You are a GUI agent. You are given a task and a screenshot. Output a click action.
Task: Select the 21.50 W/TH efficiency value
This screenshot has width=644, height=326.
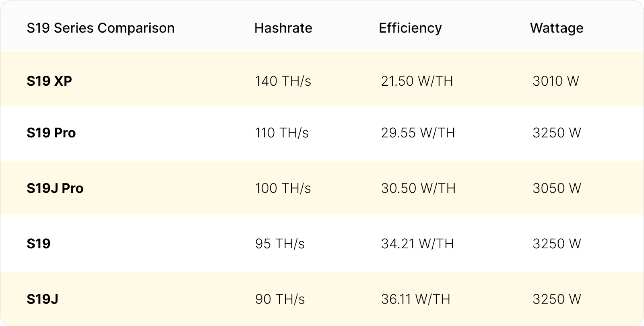[x=417, y=81]
